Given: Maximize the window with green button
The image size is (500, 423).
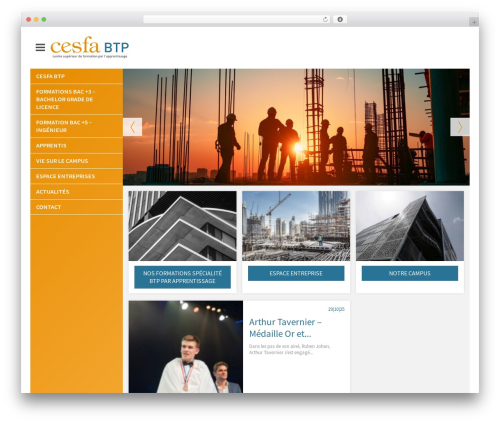Looking at the screenshot, I should tap(44, 20).
